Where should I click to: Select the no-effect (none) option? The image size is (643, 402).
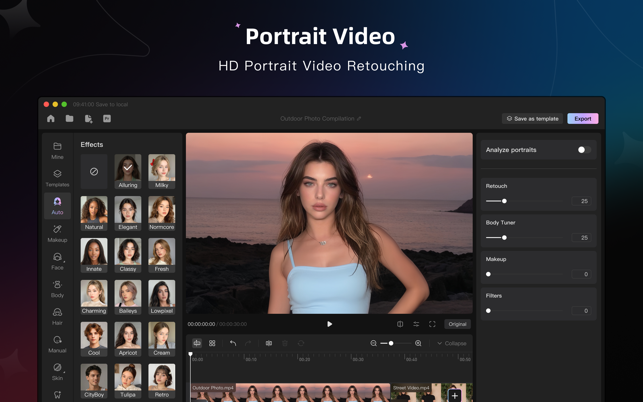[x=94, y=171]
